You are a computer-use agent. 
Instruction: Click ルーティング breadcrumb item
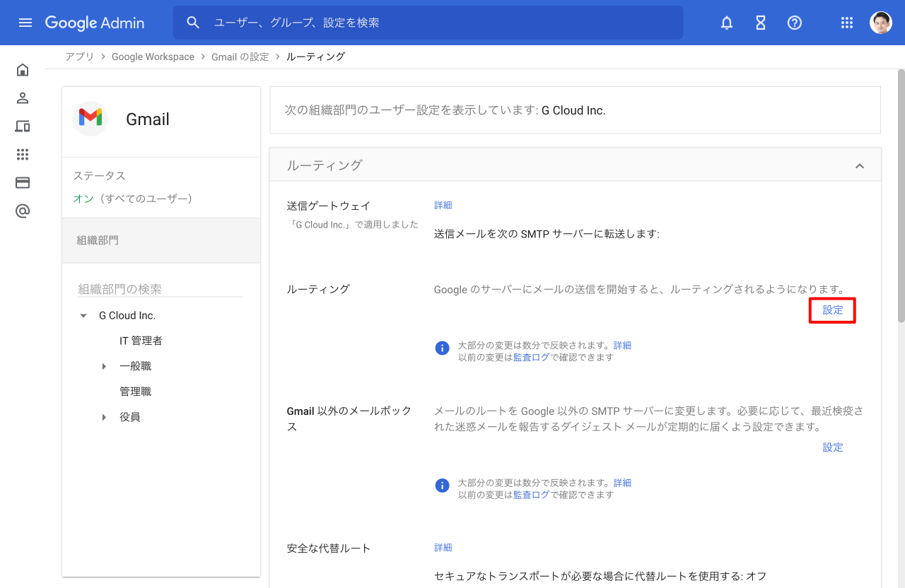coord(315,57)
